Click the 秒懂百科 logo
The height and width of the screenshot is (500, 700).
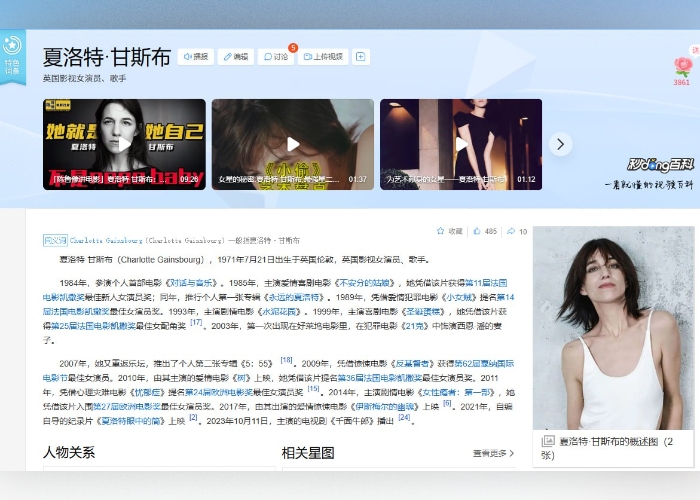pyautogui.click(x=661, y=165)
